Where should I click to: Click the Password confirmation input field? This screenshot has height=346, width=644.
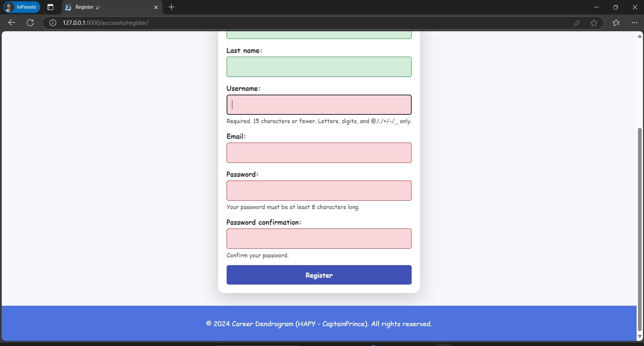pyautogui.click(x=319, y=239)
